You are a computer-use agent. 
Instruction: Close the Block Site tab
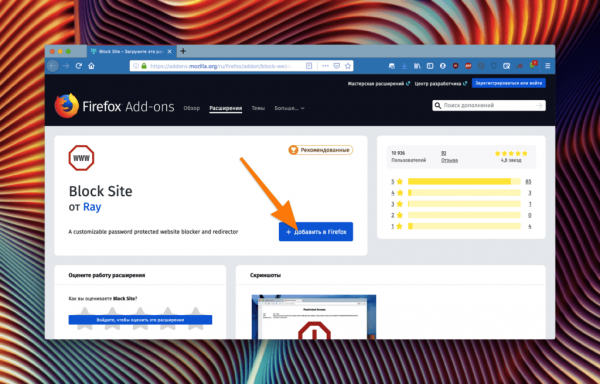coord(169,51)
